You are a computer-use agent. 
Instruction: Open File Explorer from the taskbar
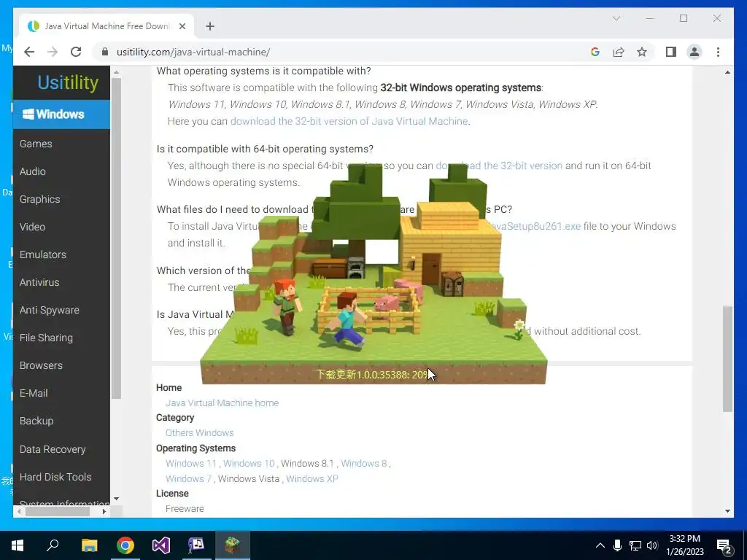pos(89,545)
